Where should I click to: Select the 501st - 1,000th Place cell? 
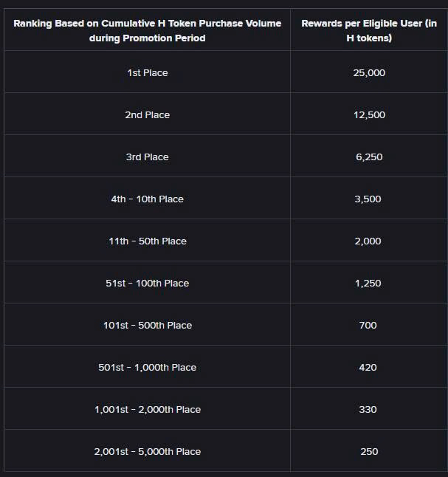(147, 368)
